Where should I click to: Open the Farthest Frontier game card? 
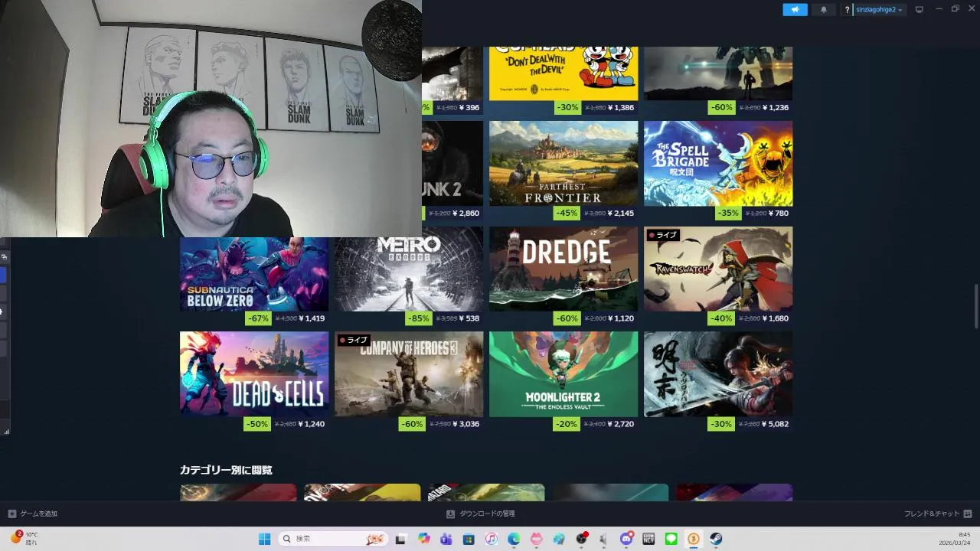pos(563,163)
